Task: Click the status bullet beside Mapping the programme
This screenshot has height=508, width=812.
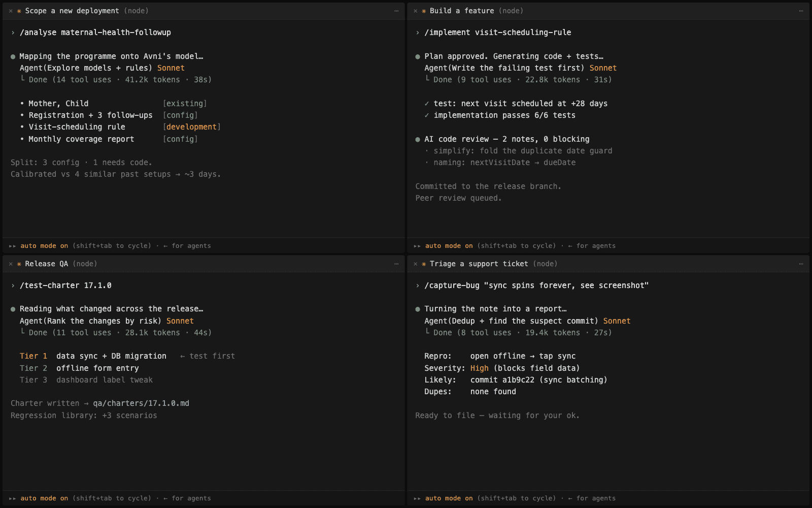Action: pos(13,56)
